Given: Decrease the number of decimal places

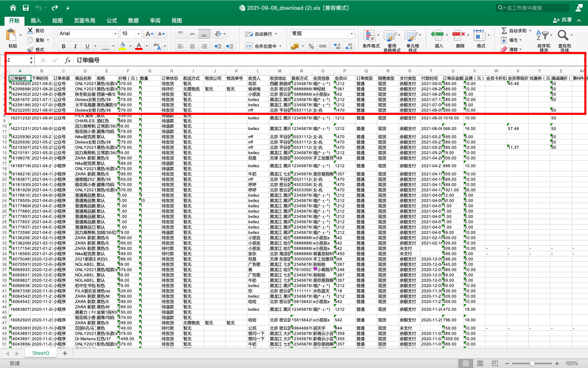Looking at the screenshot, I should [x=349, y=46].
